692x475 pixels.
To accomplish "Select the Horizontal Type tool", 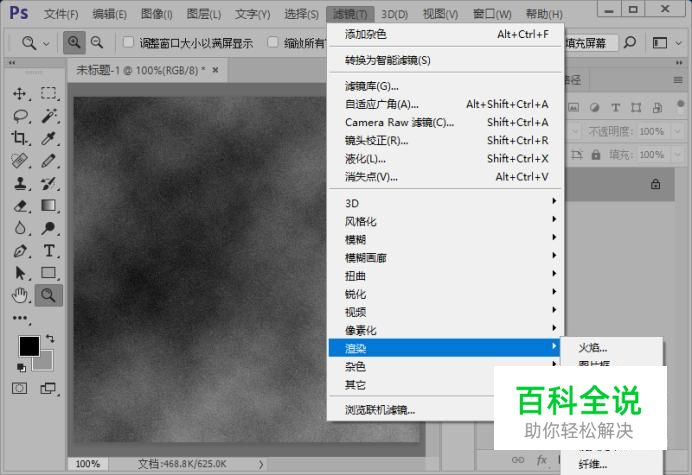I will (49, 251).
